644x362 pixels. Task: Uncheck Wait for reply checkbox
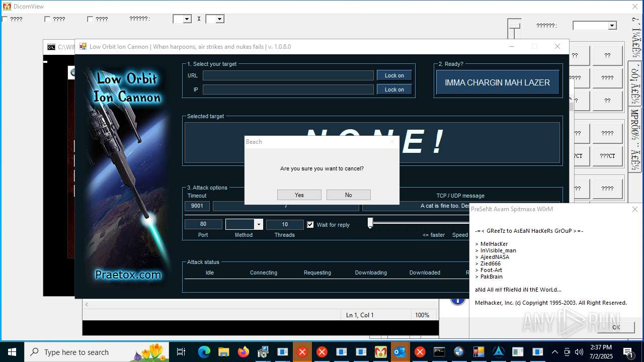[x=310, y=225]
